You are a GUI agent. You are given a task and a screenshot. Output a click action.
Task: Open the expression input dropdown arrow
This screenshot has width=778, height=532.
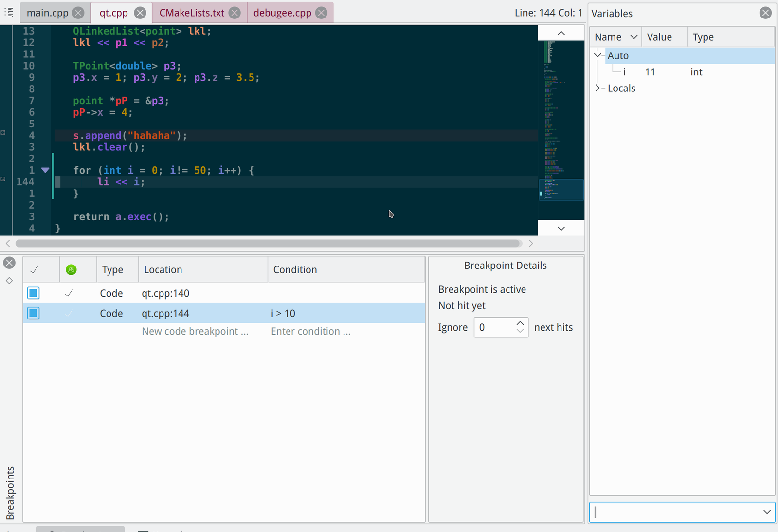(x=767, y=512)
